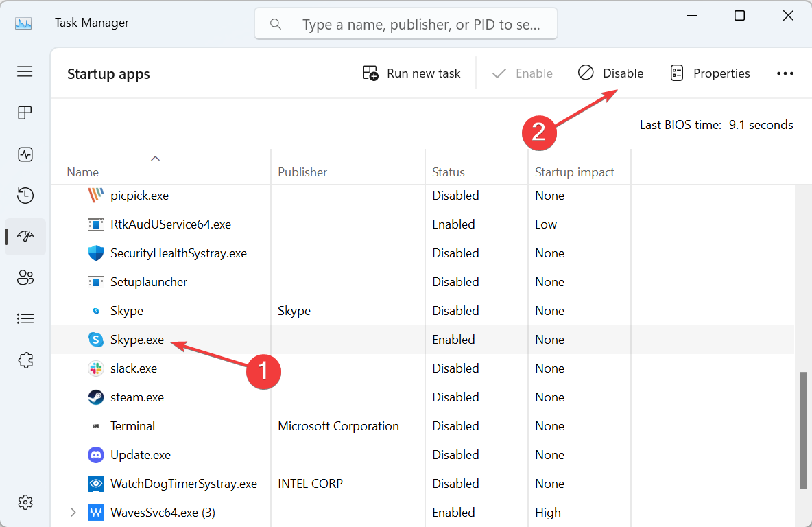
Task: Open Properties in the toolbar
Action: [710, 73]
